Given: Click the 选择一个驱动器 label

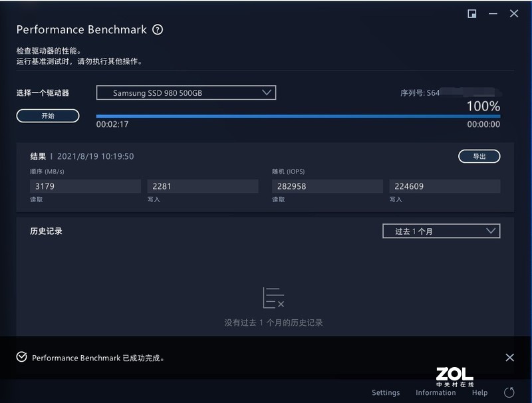Looking at the screenshot, I should [x=43, y=92].
